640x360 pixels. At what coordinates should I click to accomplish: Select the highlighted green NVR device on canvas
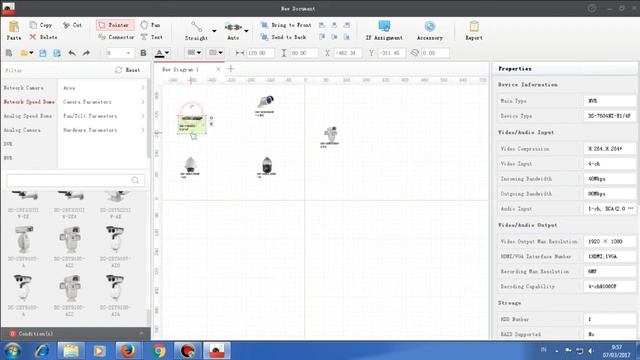(191, 124)
